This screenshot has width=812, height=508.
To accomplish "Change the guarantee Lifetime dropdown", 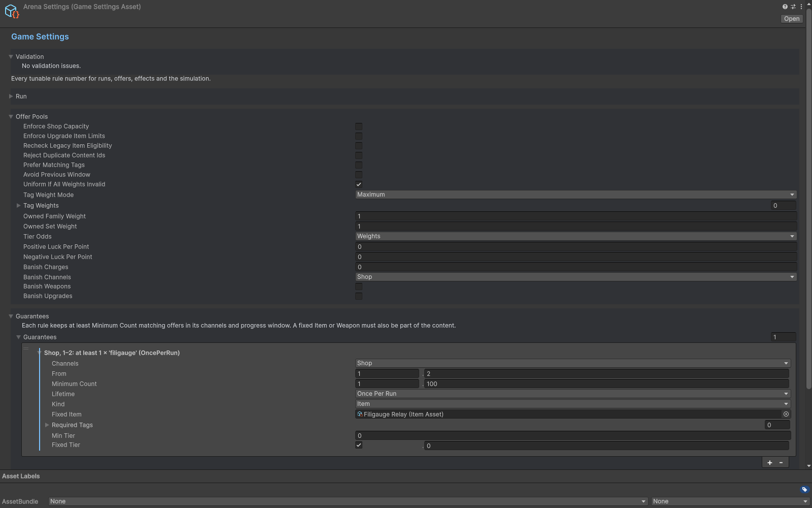I will (x=572, y=394).
